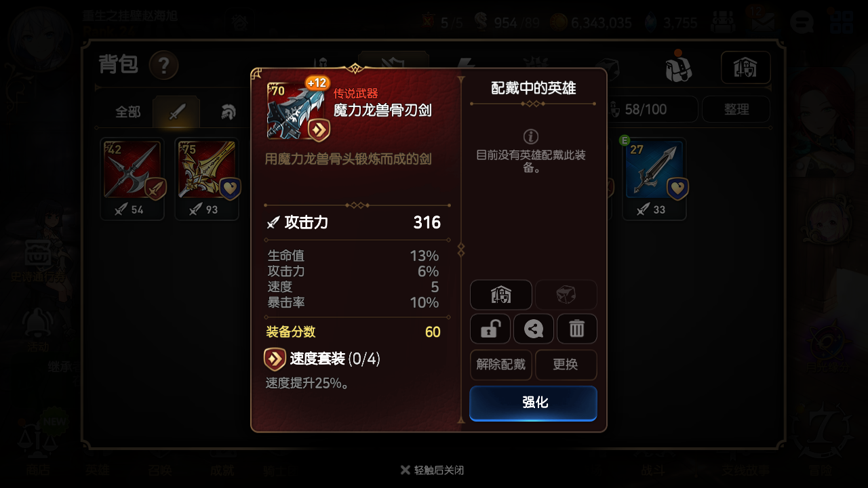Click the share chat bubble icon
Viewport: 868px width, 488px height.
(x=534, y=329)
